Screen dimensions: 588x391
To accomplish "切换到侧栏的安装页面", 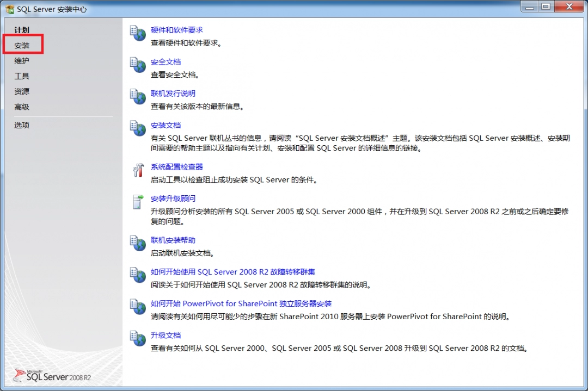I will coord(22,45).
